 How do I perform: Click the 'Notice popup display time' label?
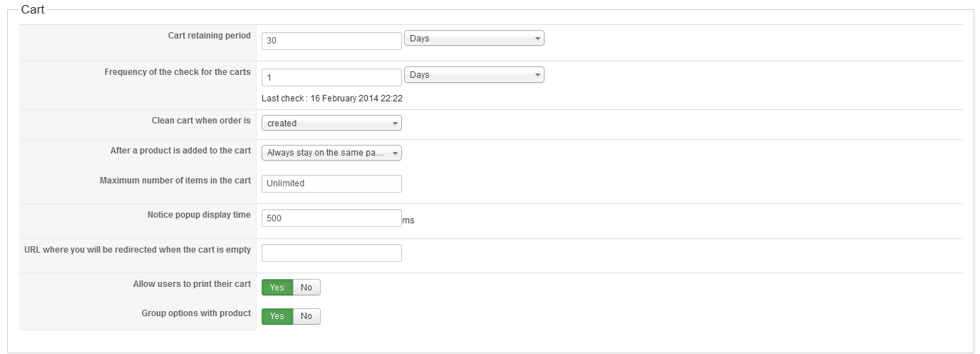pyautogui.click(x=199, y=215)
